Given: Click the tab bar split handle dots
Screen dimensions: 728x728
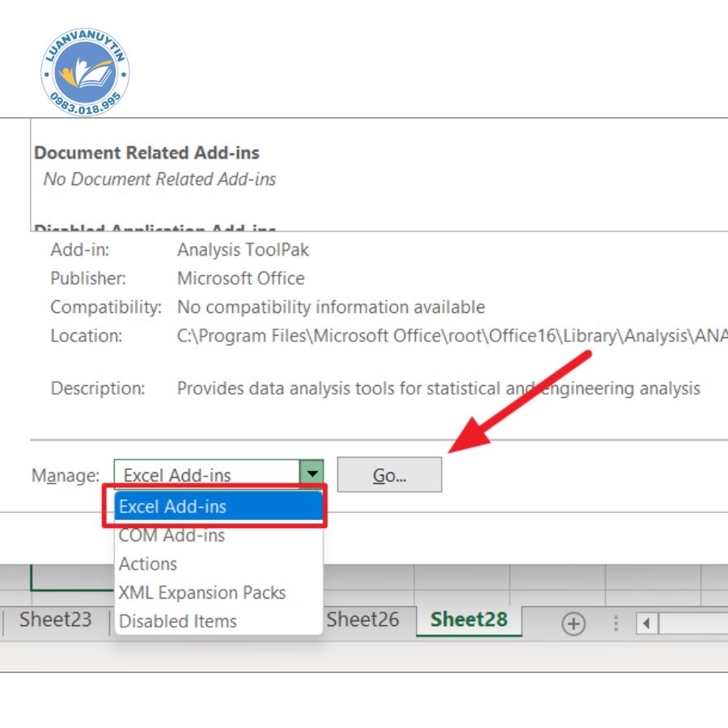Looking at the screenshot, I should (616, 624).
